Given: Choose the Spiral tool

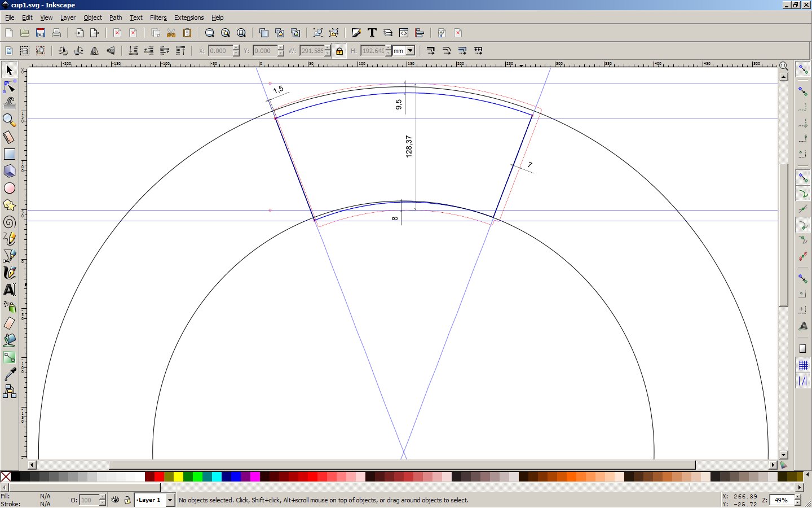Looking at the screenshot, I should coord(9,222).
